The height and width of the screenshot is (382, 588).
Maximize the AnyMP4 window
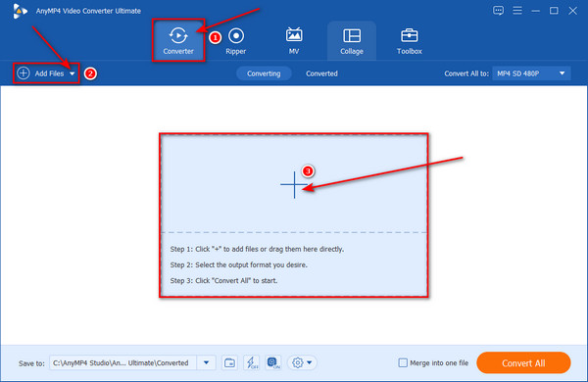554,11
